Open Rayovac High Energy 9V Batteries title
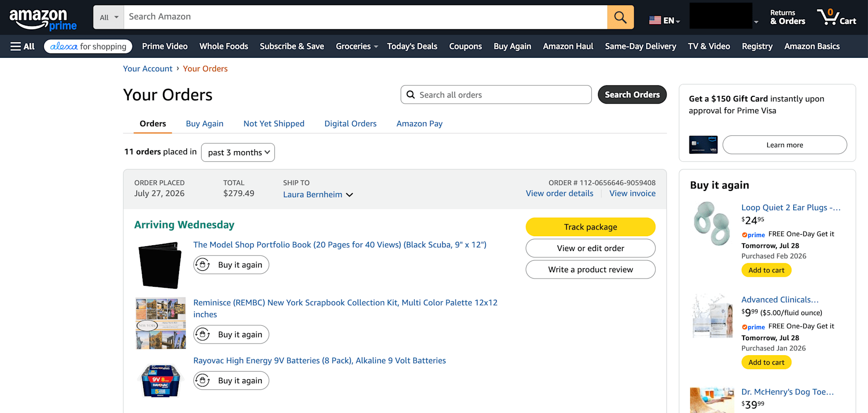The width and height of the screenshot is (868, 413). point(320,360)
